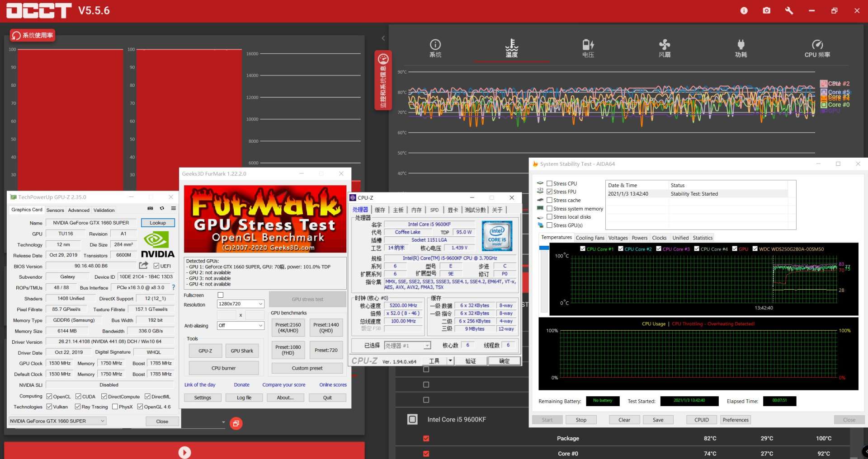
Task: Click the Intel Core i5 logo in CPU-Z
Action: point(497,236)
